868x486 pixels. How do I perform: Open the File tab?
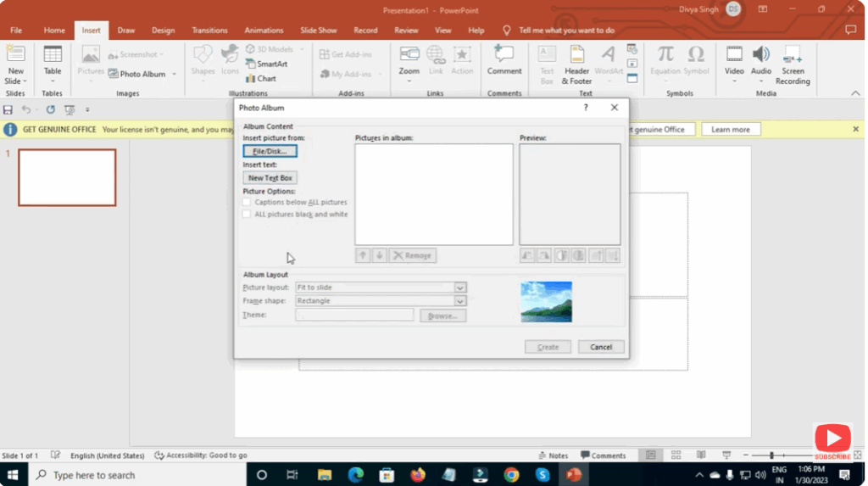(x=16, y=31)
